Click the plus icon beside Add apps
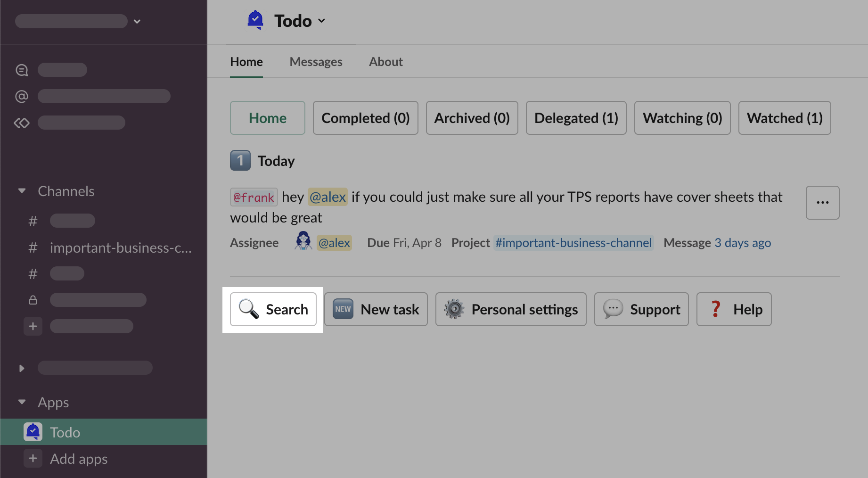This screenshot has height=478, width=868. [33, 458]
